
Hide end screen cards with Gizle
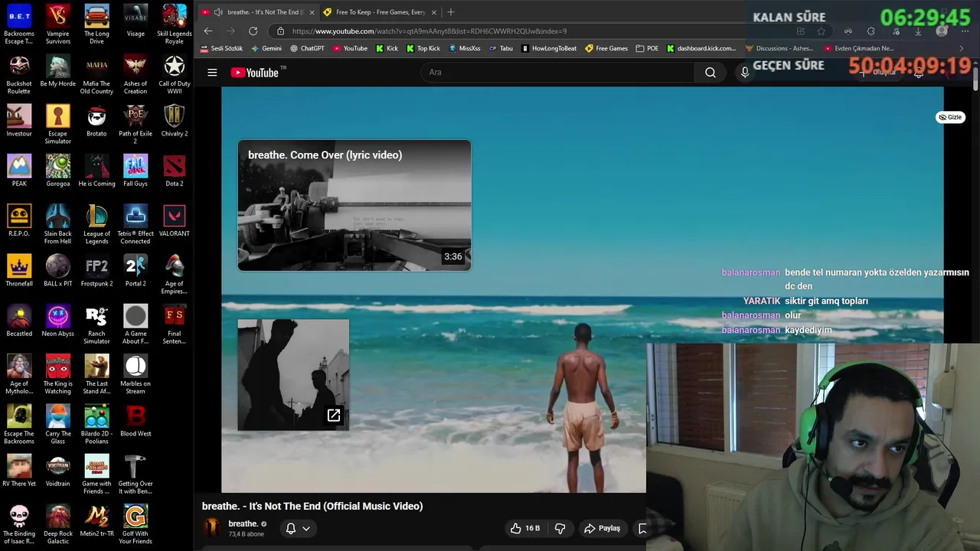(950, 117)
